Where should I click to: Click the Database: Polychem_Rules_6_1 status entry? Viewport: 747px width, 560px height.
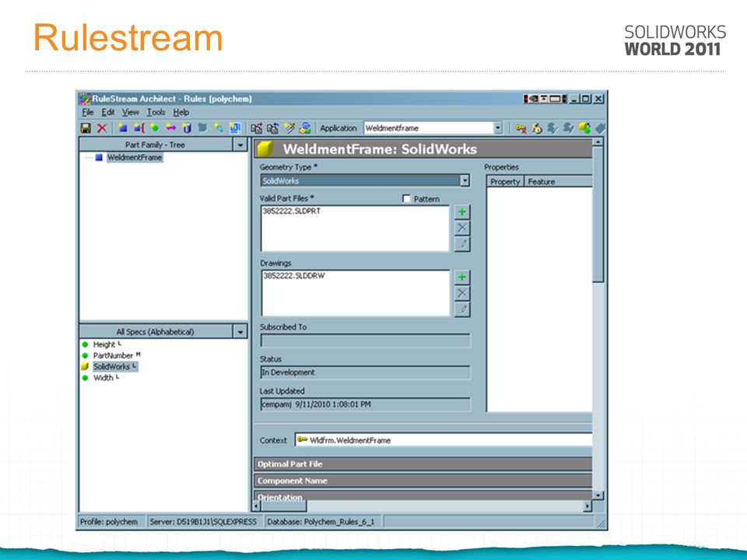[321, 522]
